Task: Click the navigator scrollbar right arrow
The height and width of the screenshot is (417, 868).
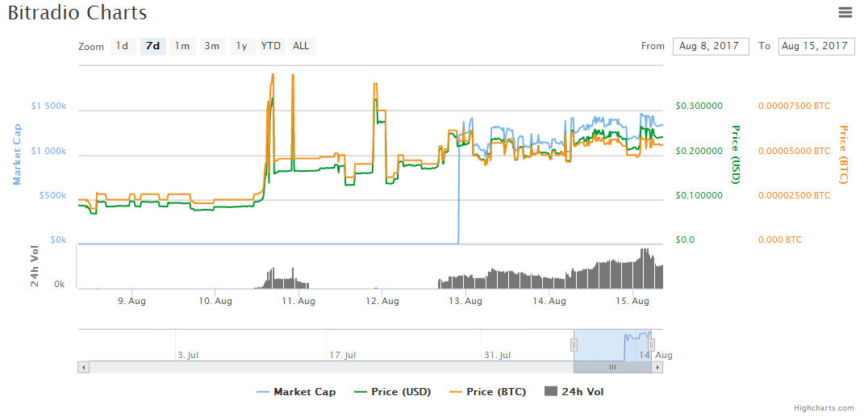Action: coord(657,367)
